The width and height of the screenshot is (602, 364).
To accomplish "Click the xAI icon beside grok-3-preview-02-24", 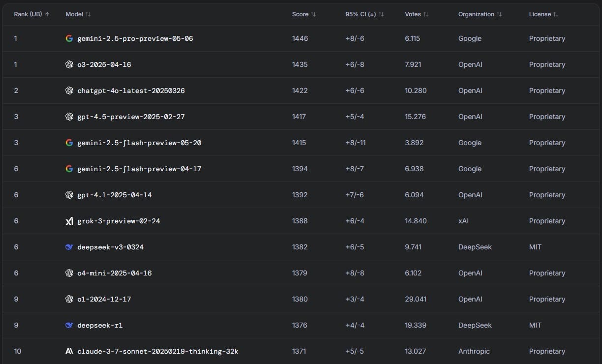I will tap(69, 221).
